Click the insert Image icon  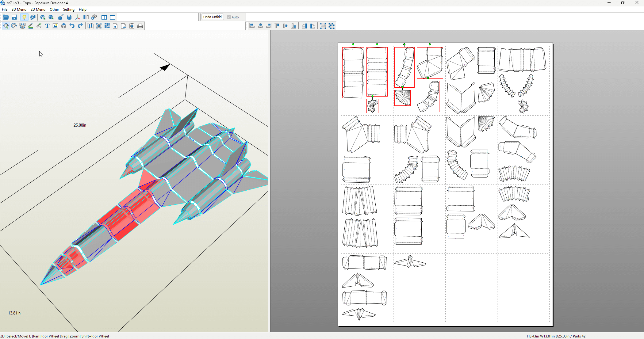[x=55, y=26]
